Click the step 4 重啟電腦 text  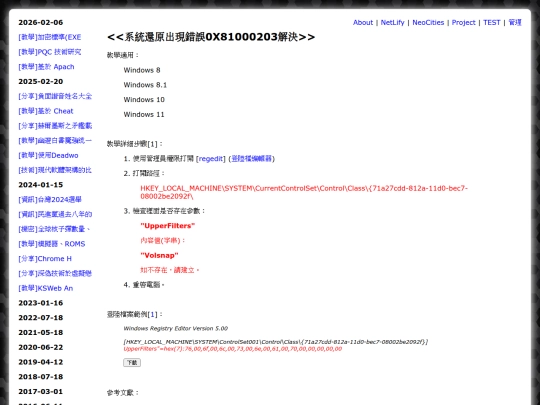[x=148, y=285]
